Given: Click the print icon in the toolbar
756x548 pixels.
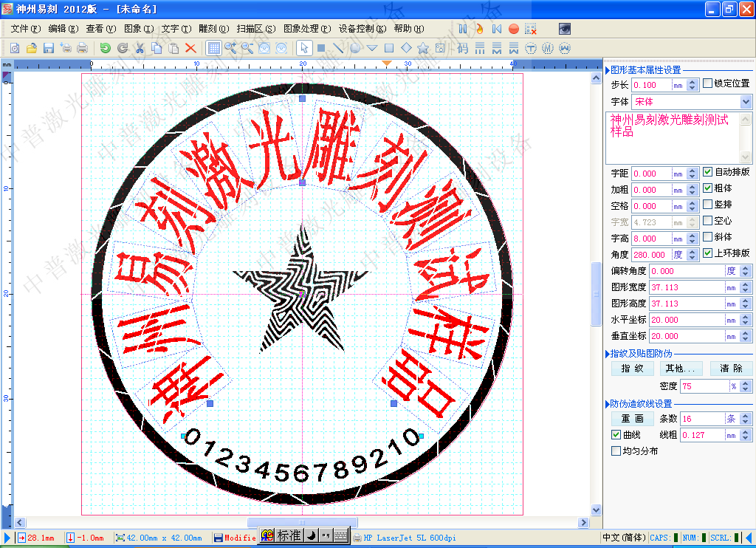Looking at the screenshot, I should [83, 48].
